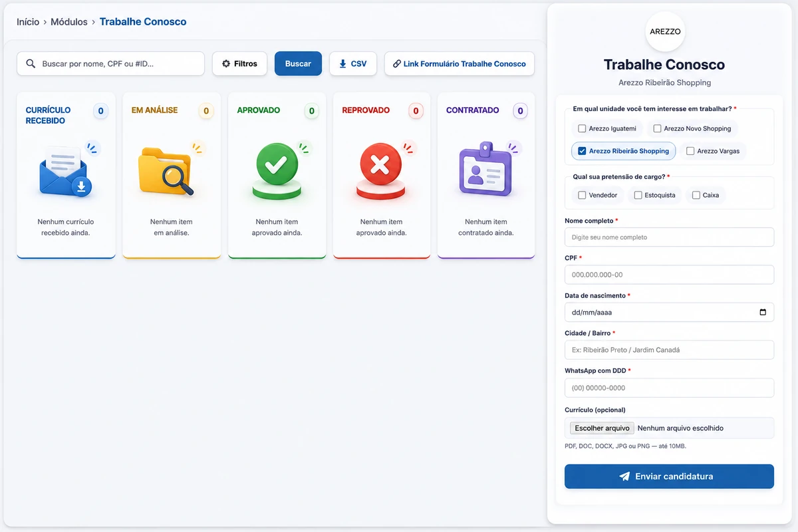This screenshot has height=532, width=798.
Task: Click 'Nenhum item em análise.' text
Action: coord(172,227)
